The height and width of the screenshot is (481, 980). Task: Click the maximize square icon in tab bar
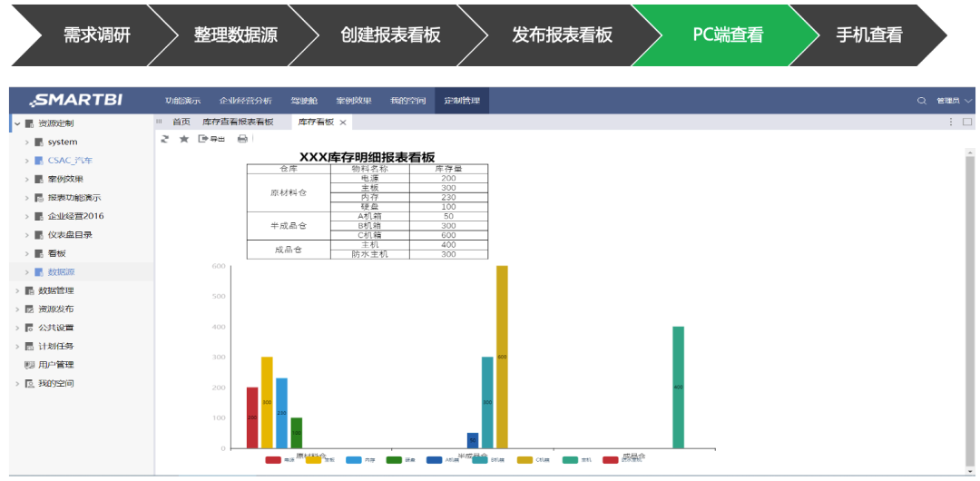click(967, 122)
